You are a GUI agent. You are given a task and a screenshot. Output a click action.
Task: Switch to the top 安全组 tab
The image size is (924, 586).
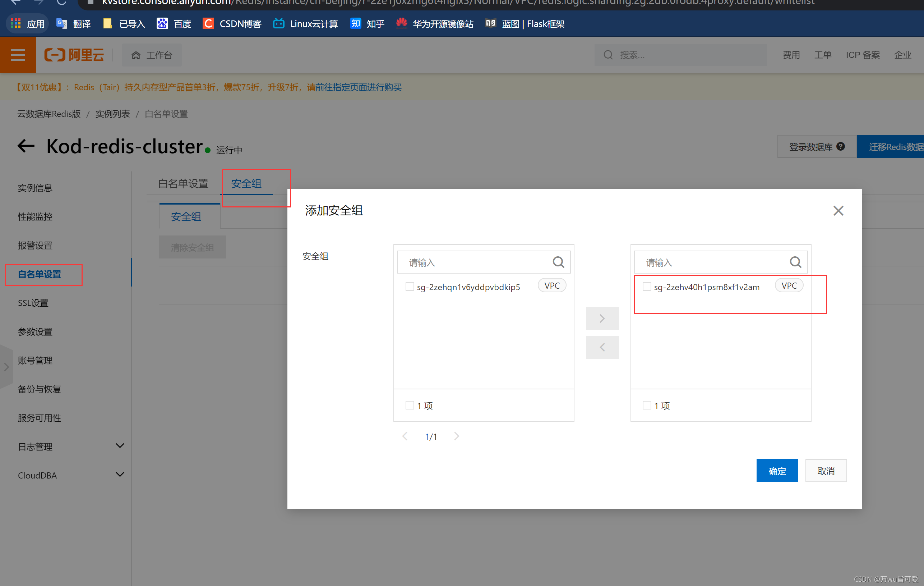point(246,184)
